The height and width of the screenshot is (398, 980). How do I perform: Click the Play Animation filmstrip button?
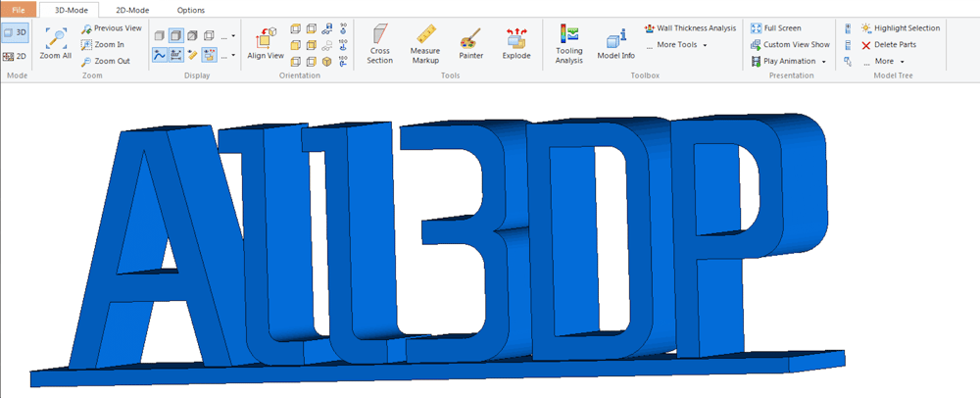(783, 61)
